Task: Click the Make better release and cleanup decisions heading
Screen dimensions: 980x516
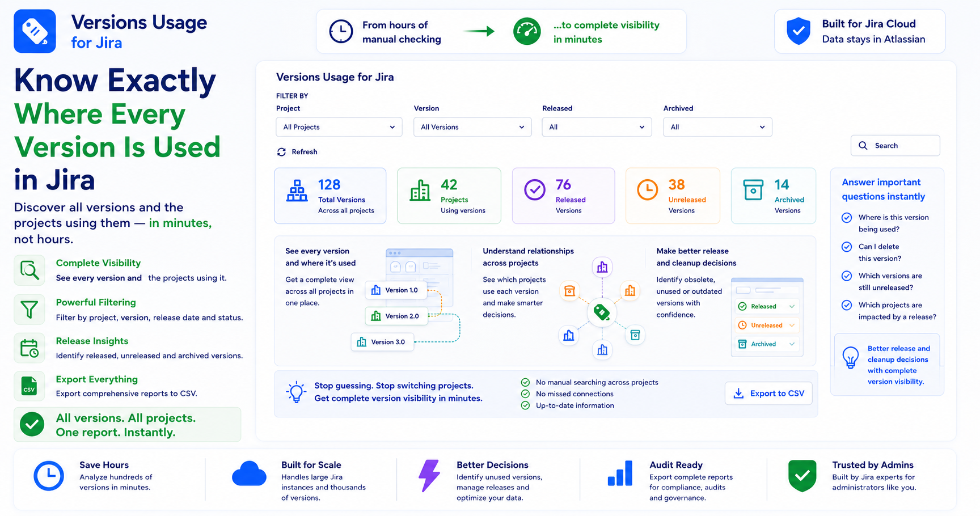Action: (x=696, y=257)
